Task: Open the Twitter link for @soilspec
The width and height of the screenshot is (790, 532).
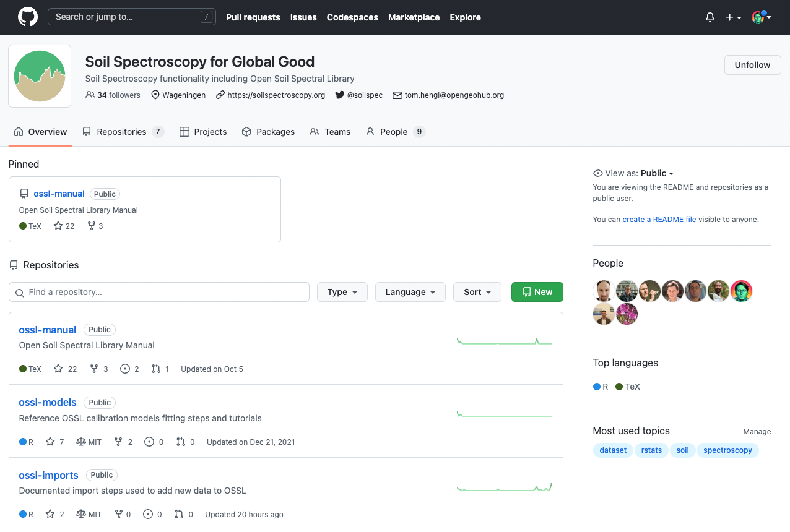Action: (x=364, y=95)
